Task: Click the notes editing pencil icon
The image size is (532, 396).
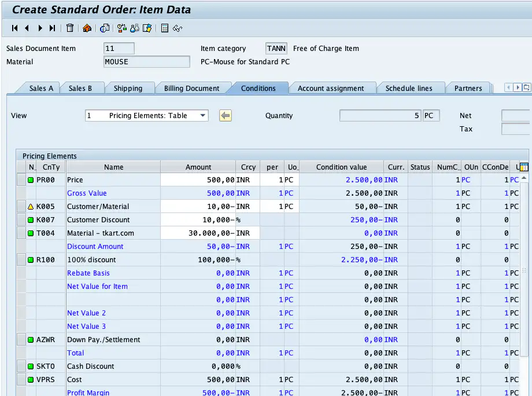Action: pyautogui.click(x=147, y=28)
